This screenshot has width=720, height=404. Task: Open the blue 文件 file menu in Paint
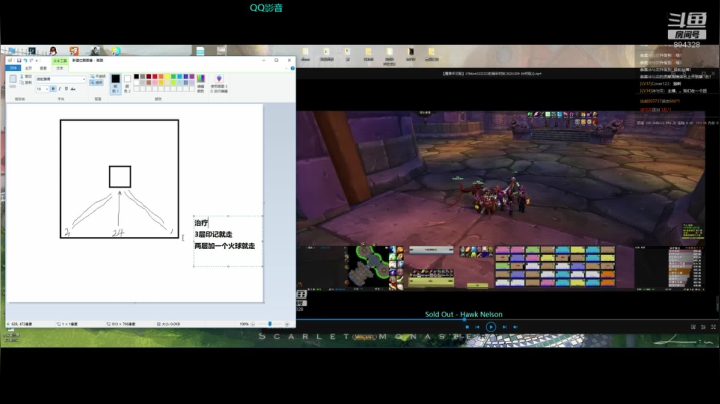pyautogui.click(x=13, y=68)
